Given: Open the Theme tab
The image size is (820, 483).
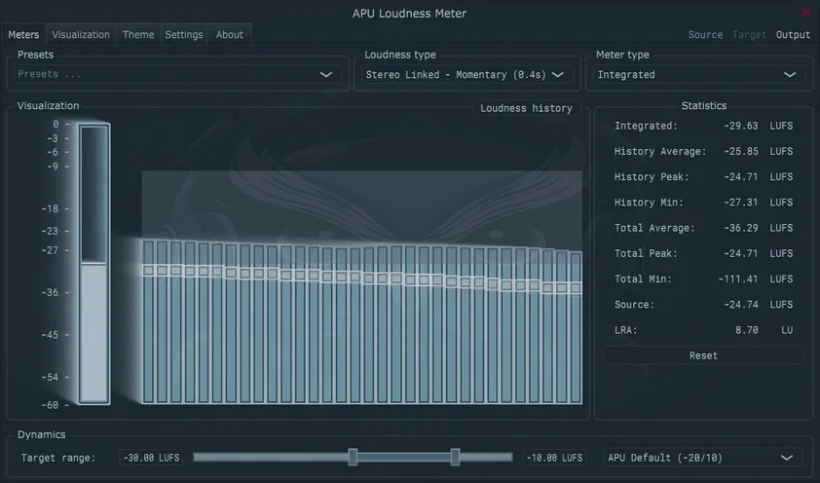Looking at the screenshot, I should pos(138,35).
